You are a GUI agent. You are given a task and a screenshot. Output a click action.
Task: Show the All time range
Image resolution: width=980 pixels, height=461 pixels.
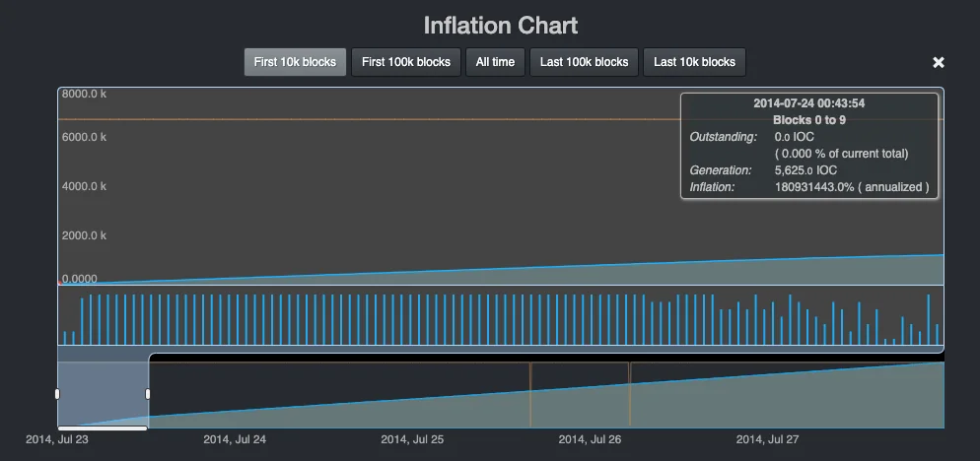(x=495, y=62)
